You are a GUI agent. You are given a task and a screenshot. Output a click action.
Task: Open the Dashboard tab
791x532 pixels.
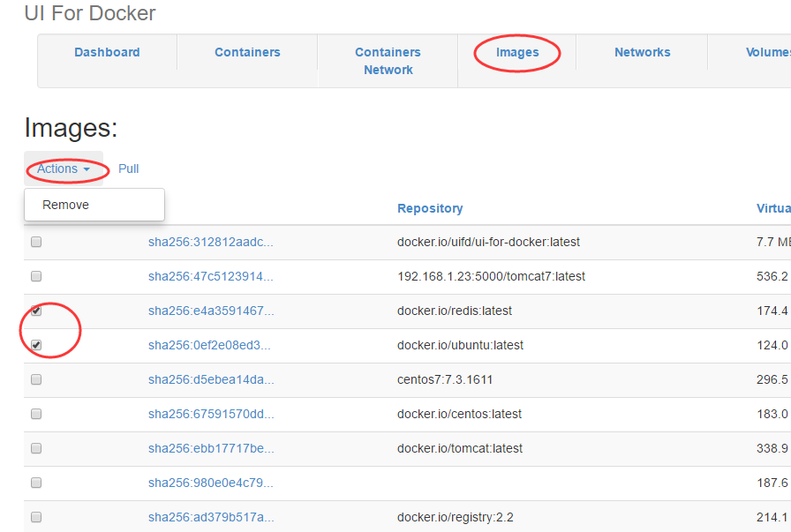[x=107, y=52]
